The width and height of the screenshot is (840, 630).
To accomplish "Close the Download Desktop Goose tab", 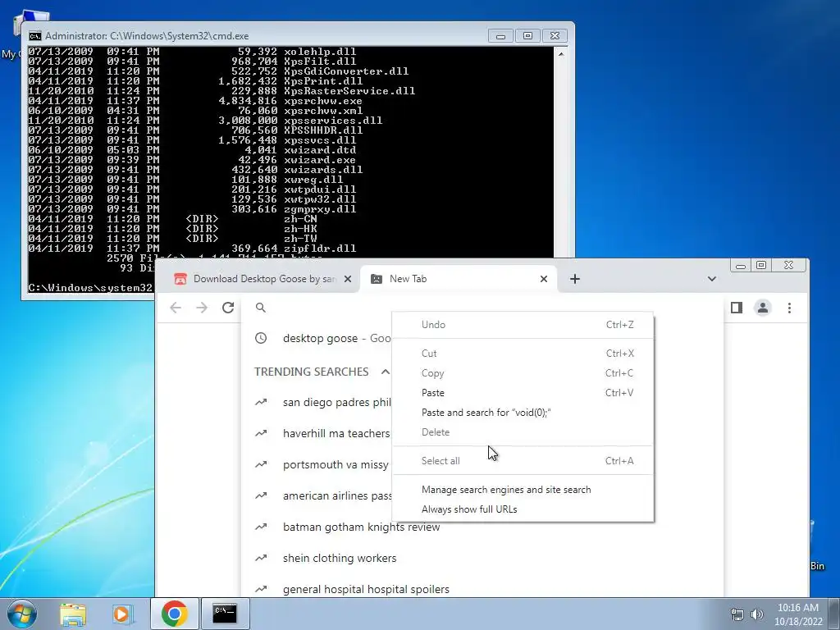I will pyautogui.click(x=348, y=279).
